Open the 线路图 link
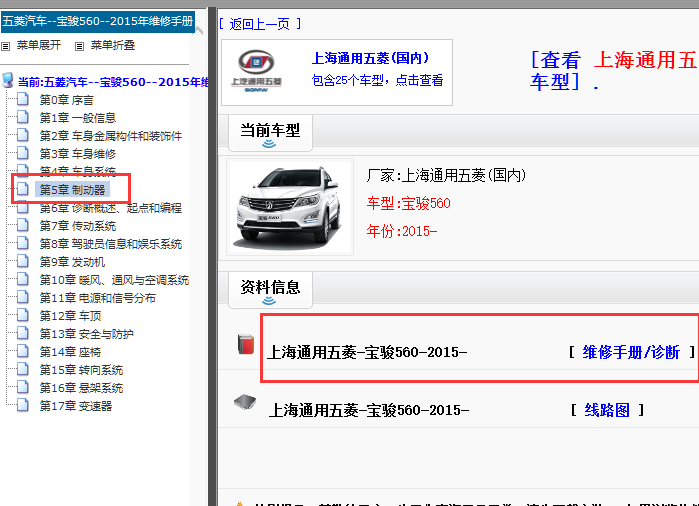Image resolution: width=699 pixels, height=506 pixels. click(x=607, y=410)
